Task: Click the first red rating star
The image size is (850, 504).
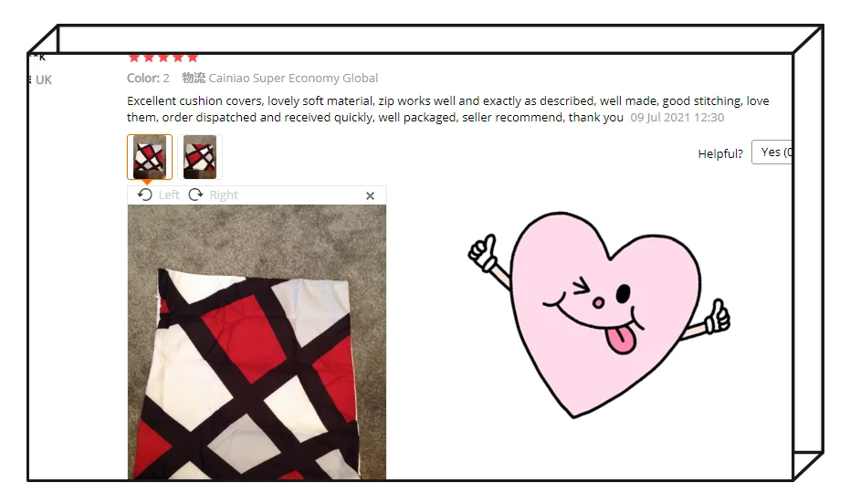Action: pyautogui.click(x=134, y=57)
